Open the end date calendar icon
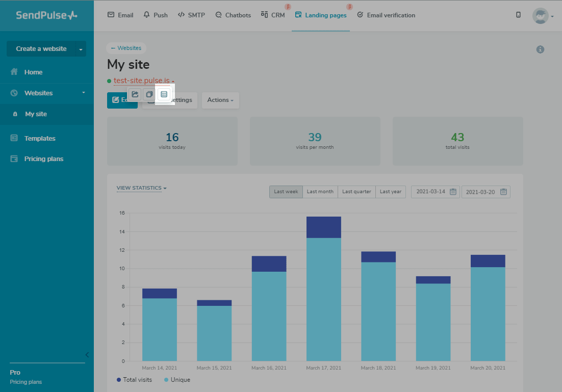Image resolution: width=562 pixels, height=392 pixels. [x=503, y=192]
